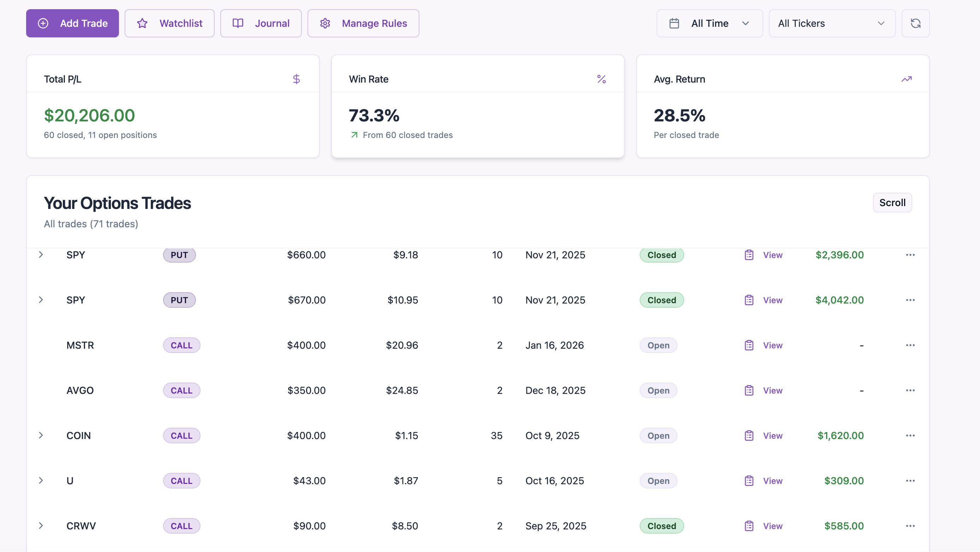The height and width of the screenshot is (552, 980).
Task: Click the Open status badge on the AVGO trade
Action: pos(658,390)
